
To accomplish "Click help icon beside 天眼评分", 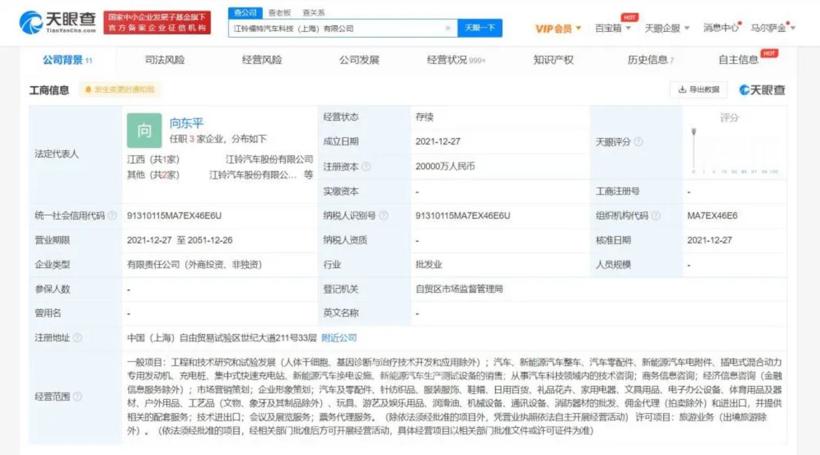I will (x=640, y=142).
